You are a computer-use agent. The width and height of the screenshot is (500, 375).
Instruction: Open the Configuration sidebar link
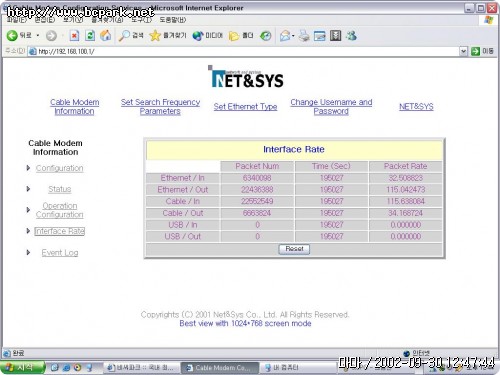click(59, 168)
